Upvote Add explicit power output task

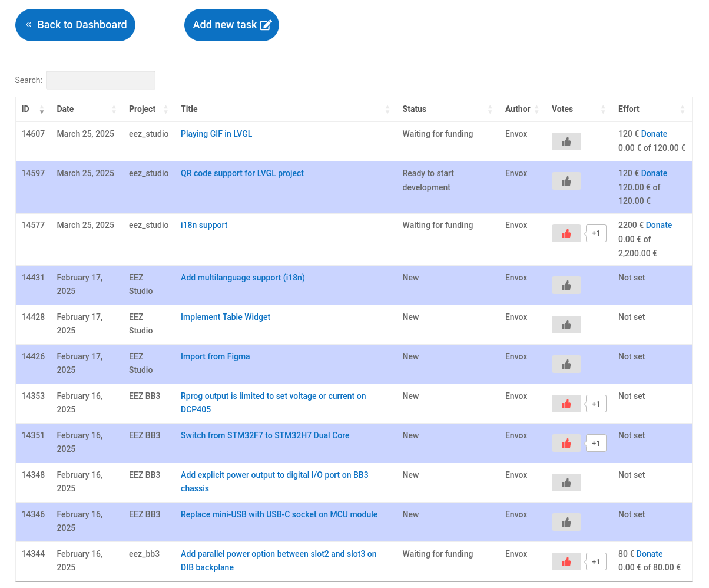coord(566,483)
